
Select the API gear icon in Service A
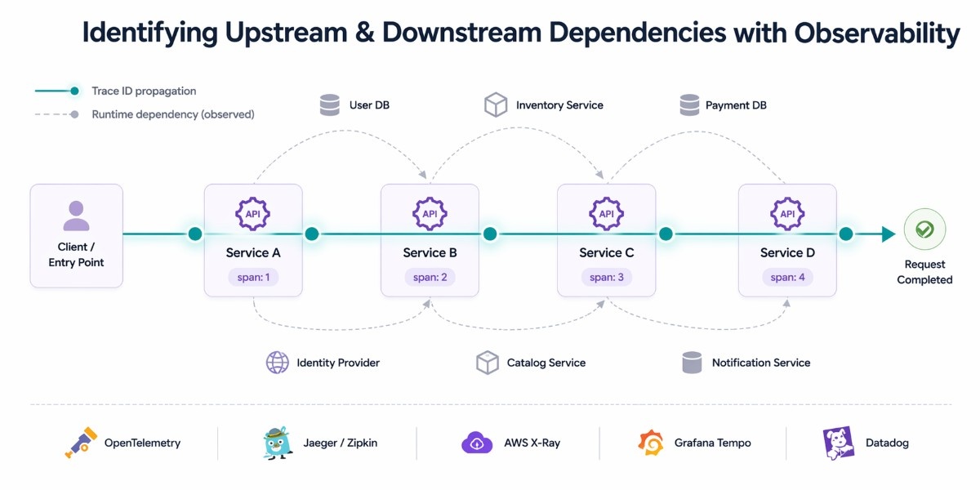click(253, 214)
